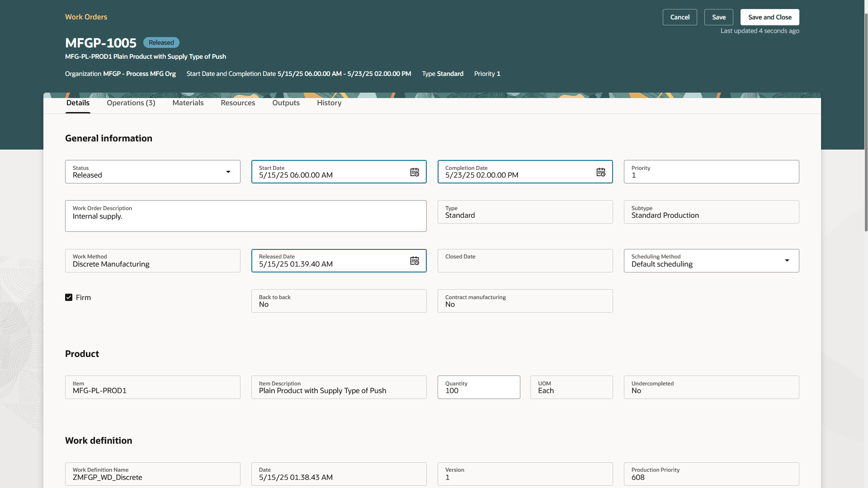
Task: Click the Save and Close button
Action: (769, 17)
